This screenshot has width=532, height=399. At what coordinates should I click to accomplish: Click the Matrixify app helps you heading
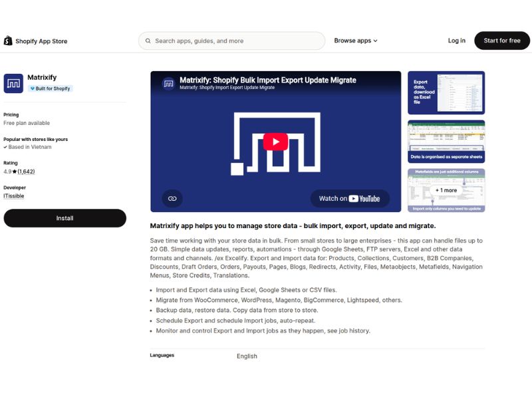point(293,226)
